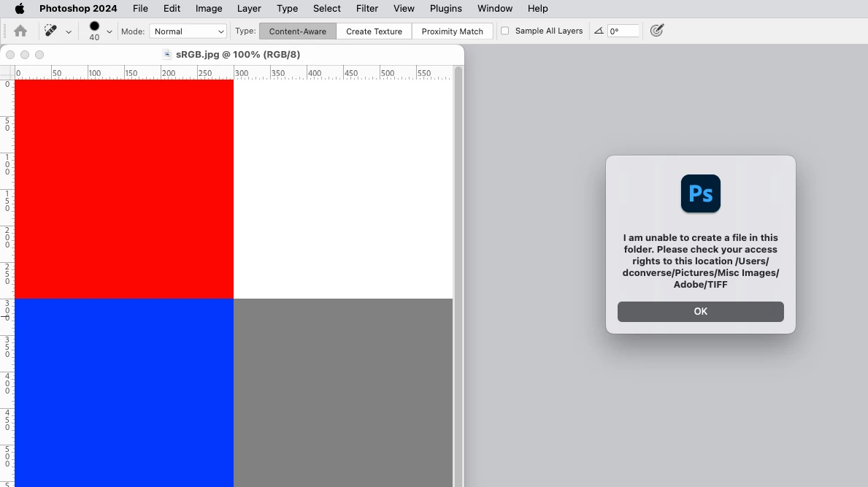
Task: Open the Help menu
Action: pos(537,8)
